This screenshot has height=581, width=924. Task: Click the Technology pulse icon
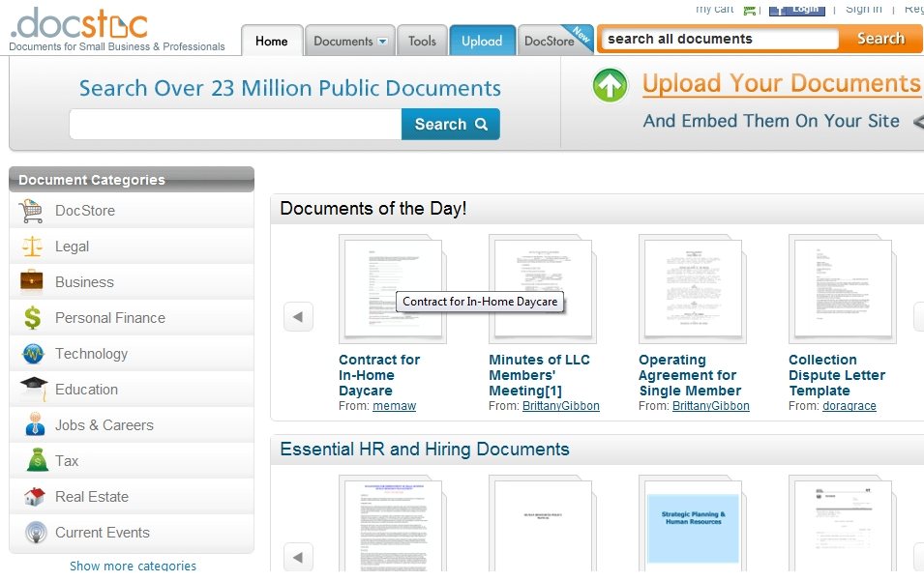coord(32,354)
